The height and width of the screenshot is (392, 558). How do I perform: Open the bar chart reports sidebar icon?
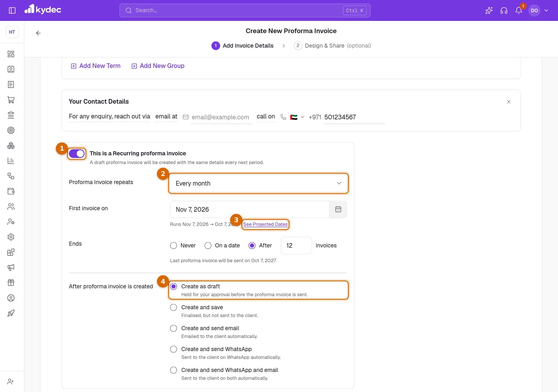coord(11,161)
